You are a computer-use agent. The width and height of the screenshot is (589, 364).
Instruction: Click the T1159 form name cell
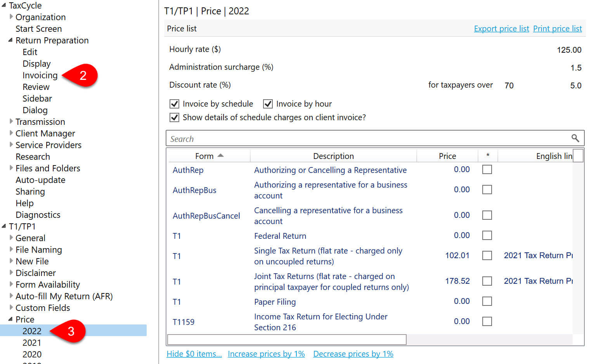184,322
